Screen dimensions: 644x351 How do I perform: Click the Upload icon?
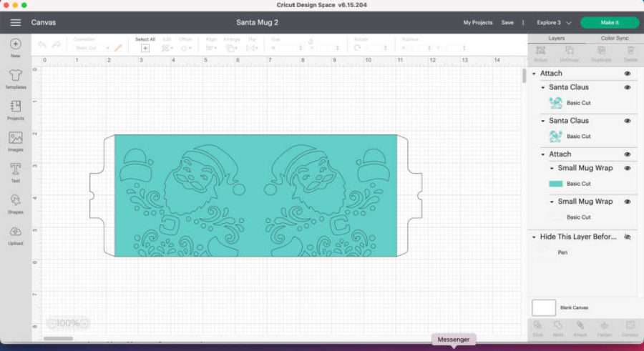click(x=16, y=234)
